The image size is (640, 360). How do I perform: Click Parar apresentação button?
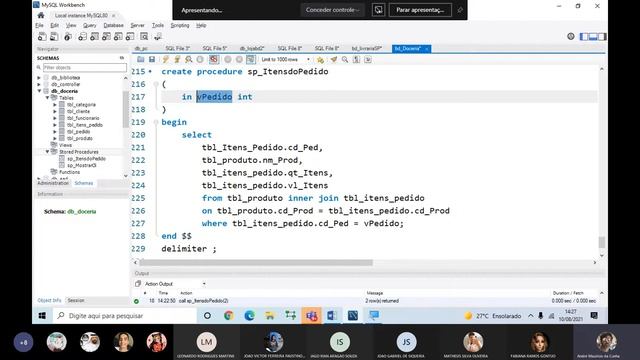point(420,10)
